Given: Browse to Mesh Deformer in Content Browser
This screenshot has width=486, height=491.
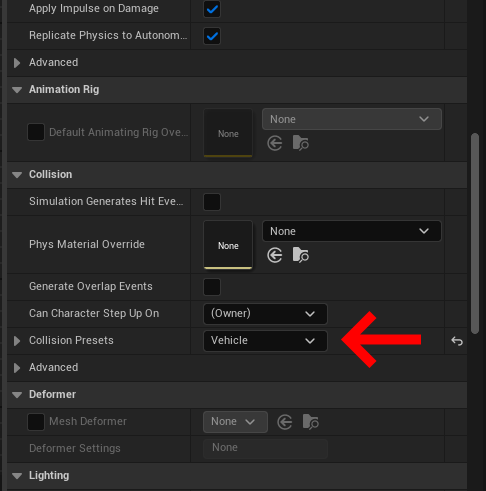Looking at the screenshot, I should coord(311,422).
